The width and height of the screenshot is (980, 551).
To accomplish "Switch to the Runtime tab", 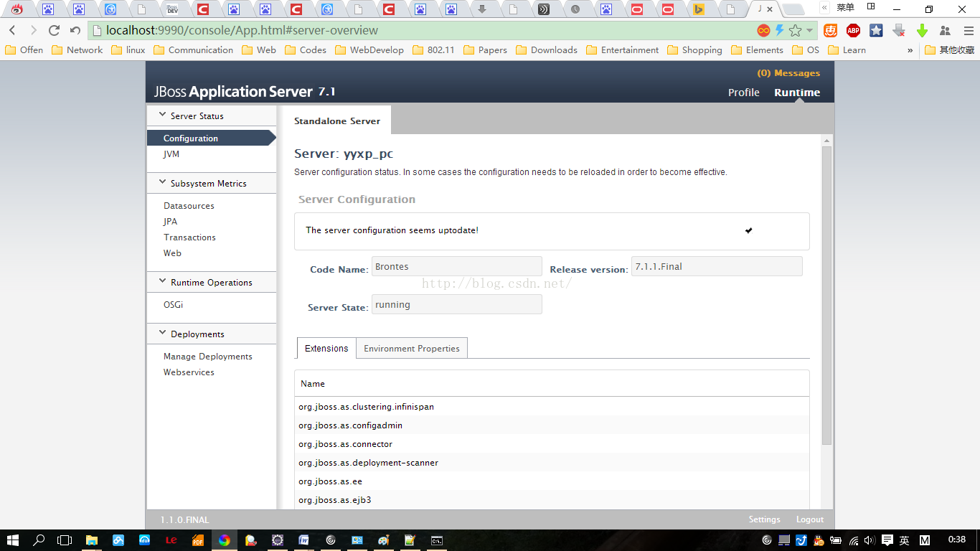I will click(797, 92).
